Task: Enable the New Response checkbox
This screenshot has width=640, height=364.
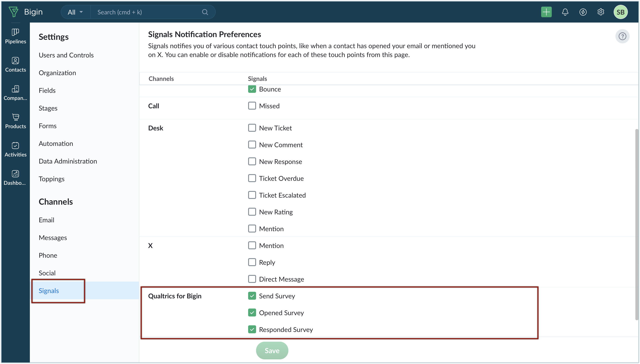Action: (x=252, y=161)
